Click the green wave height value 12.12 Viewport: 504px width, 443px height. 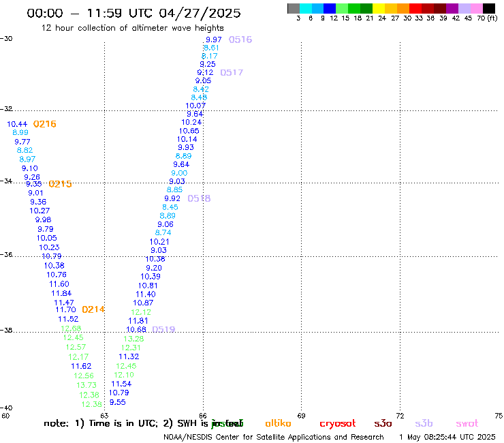[x=141, y=312]
